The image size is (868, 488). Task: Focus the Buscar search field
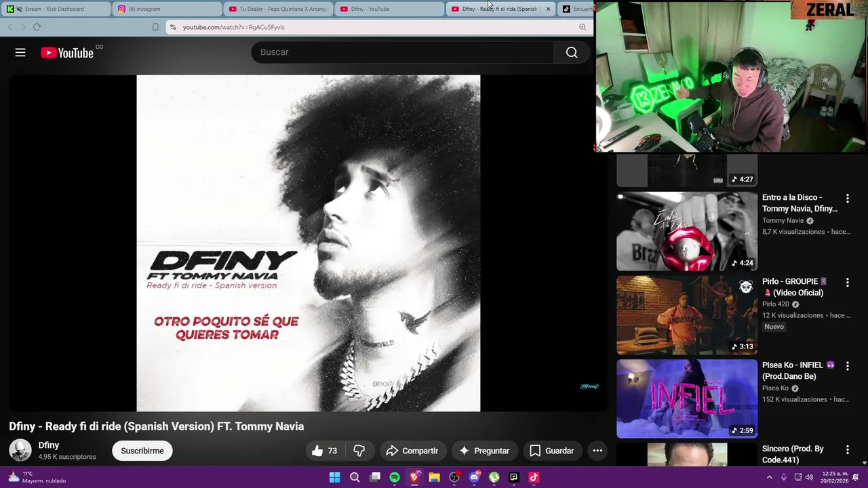403,52
